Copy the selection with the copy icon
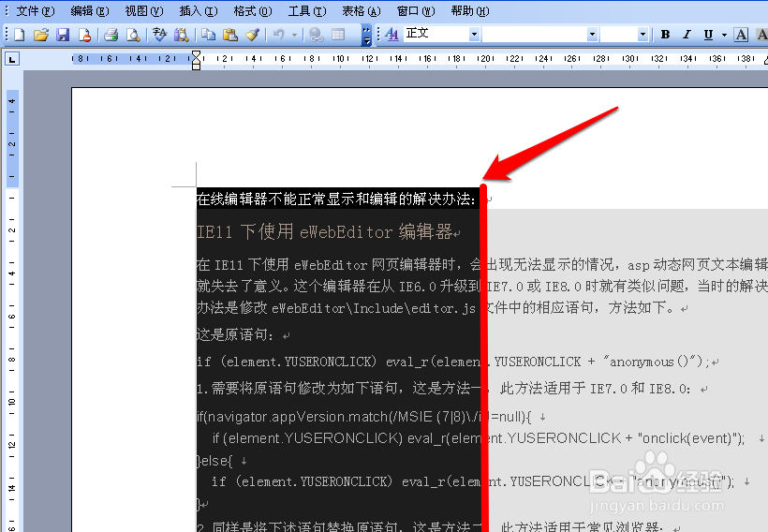This screenshot has height=532, width=768. [209, 35]
